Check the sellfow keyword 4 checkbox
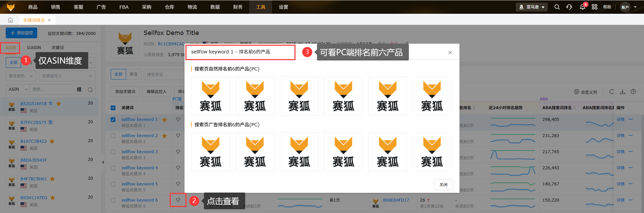644x213 pixels. click(113, 168)
